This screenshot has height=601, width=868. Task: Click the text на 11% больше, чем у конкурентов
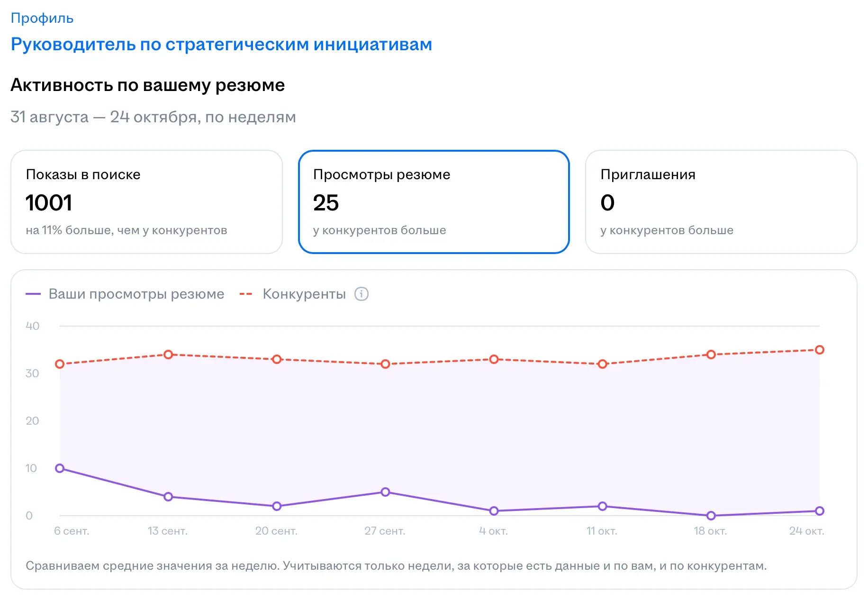127,230
